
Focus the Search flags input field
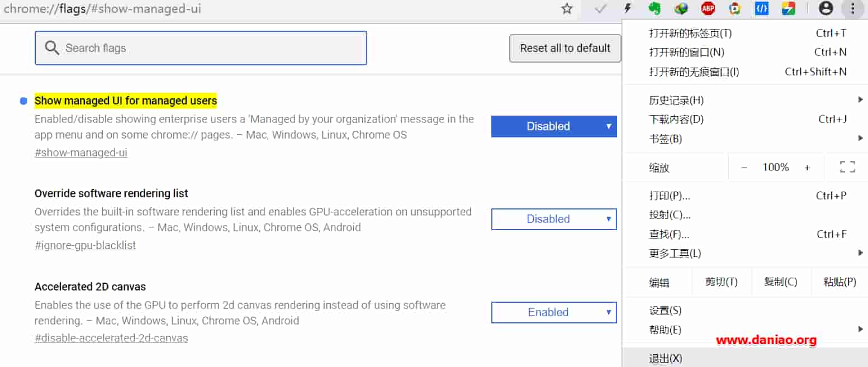[x=201, y=48]
